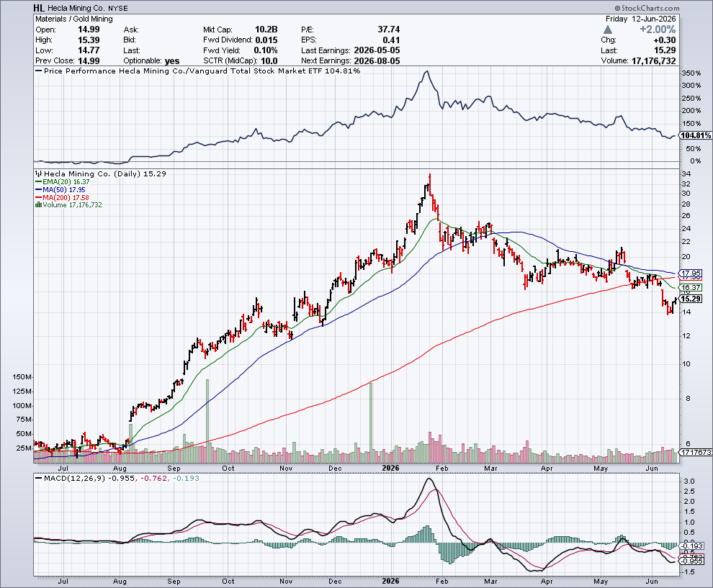The height and width of the screenshot is (588, 713).
Task: Click the Mkt Cap value 10.2B
Action: pyautogui.click(x=266, y=30)
